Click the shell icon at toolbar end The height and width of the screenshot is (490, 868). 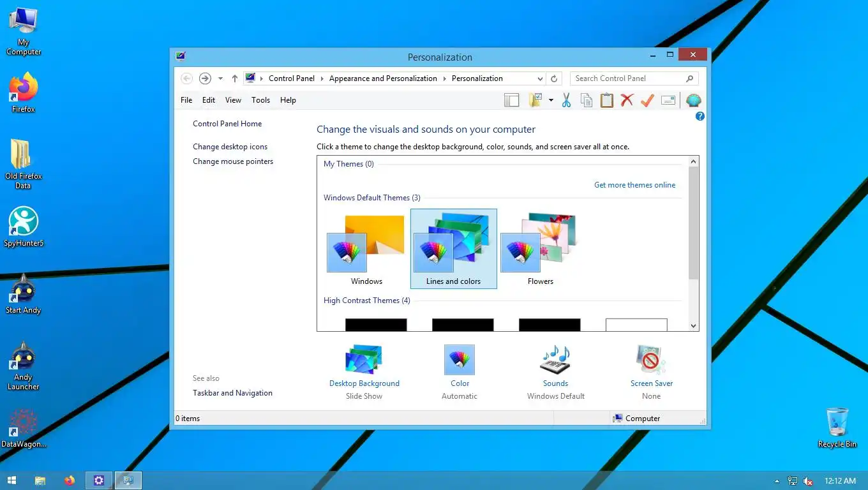[x=693, y=100]
